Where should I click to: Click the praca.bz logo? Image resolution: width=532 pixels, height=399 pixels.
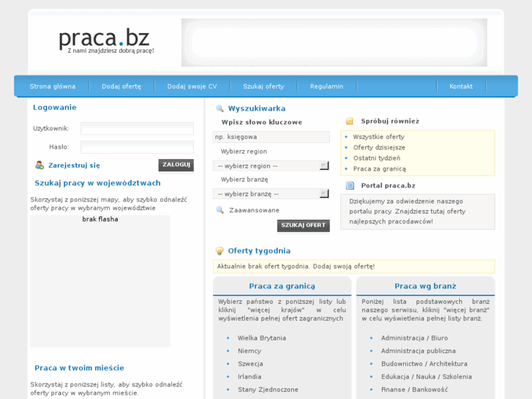point(106,40)
